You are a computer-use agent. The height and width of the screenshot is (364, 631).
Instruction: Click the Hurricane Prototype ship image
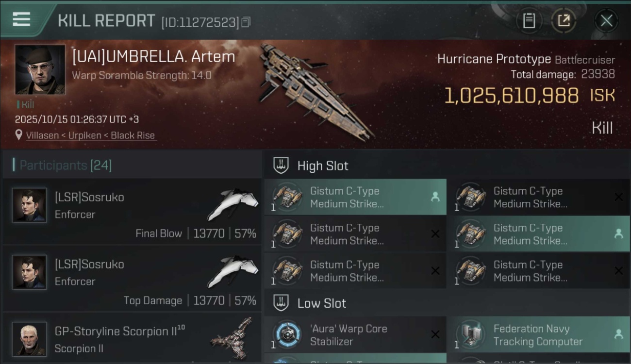(315, 90)
